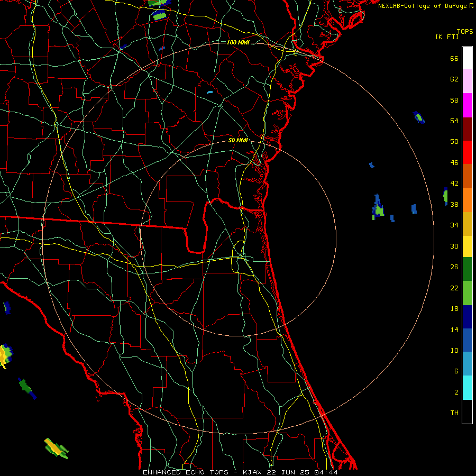Click the dark red 54 kft legend swatch

point(467,129)
